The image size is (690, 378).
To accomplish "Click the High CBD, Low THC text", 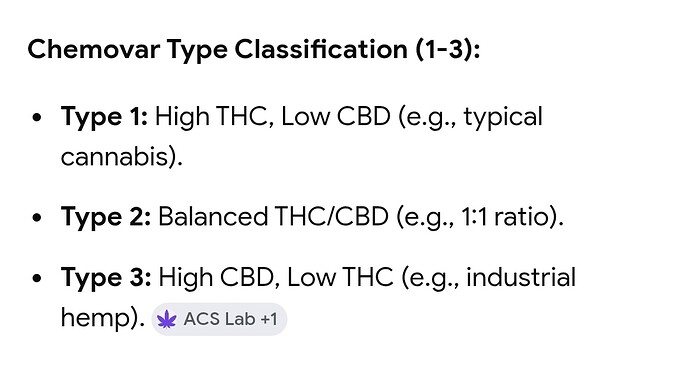I will pos(276,277).
